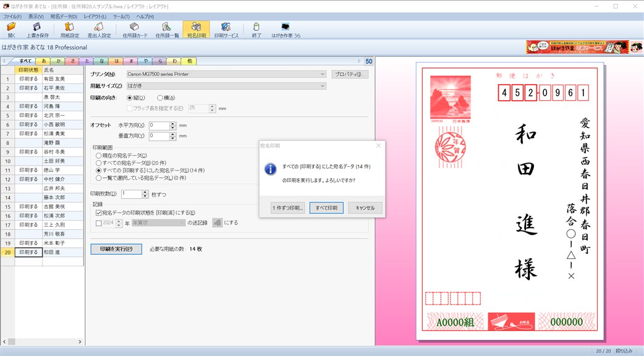
Task: Select the すべて index tab
Action: [25, 61]
